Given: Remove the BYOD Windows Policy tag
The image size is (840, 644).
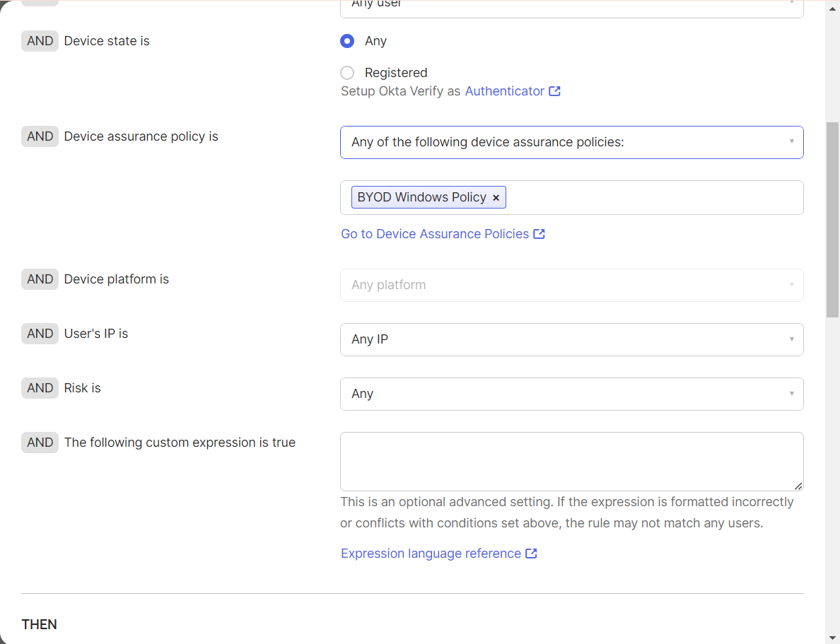Looking at the screenshot, I should pos(496,198).
